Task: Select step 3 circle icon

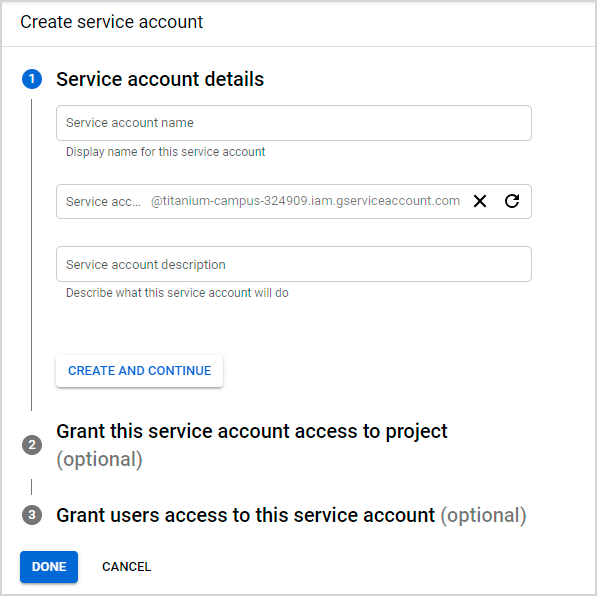Action: [32, 515]
